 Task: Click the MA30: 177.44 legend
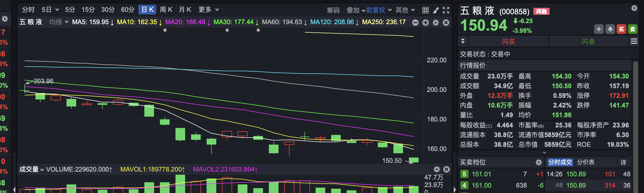coord(236,22)
